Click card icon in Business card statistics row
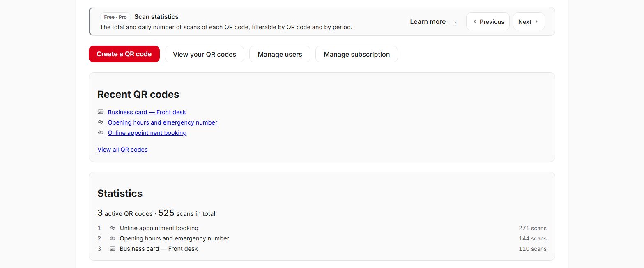644x268 pixels. pyautogui.click(x=113, y=249)
